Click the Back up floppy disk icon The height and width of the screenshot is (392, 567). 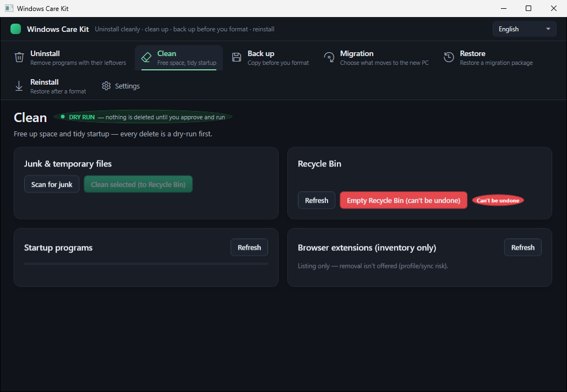(x=237, y=57)
